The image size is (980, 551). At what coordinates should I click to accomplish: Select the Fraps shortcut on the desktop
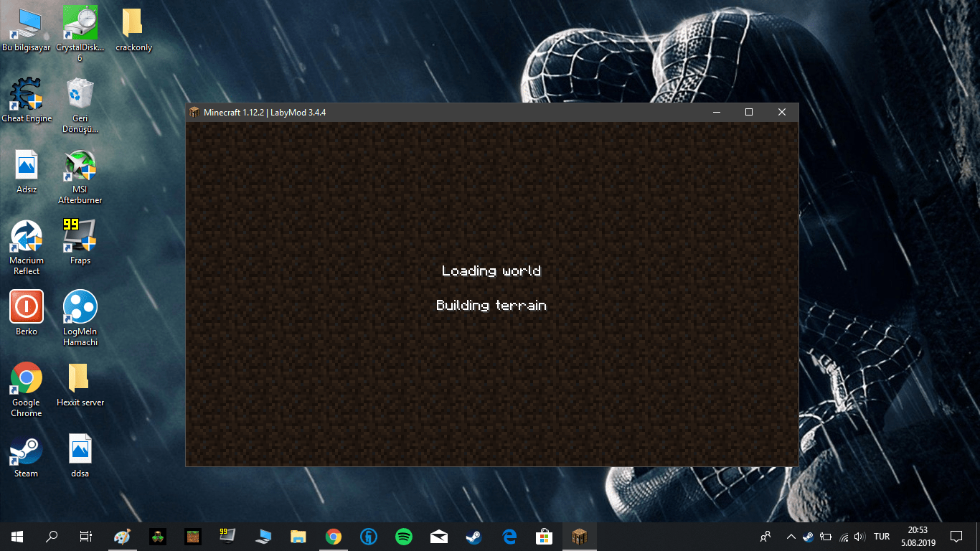coord(80,242)
